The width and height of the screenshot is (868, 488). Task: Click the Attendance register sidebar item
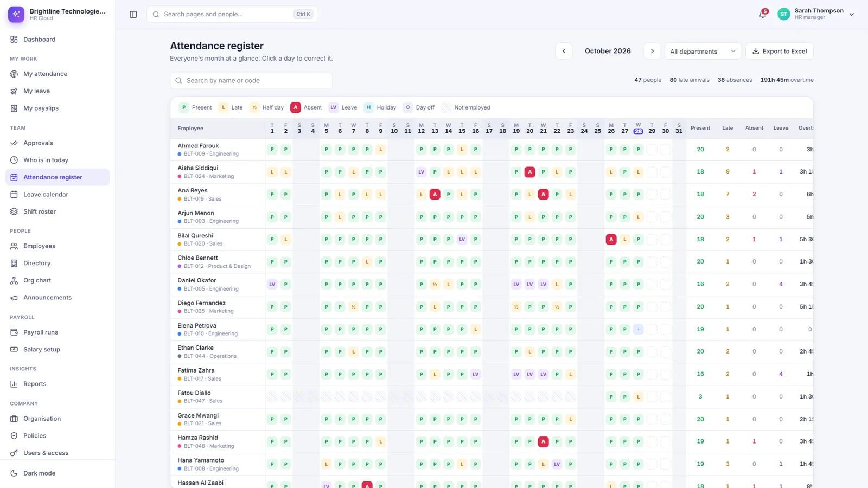point(58,177)
